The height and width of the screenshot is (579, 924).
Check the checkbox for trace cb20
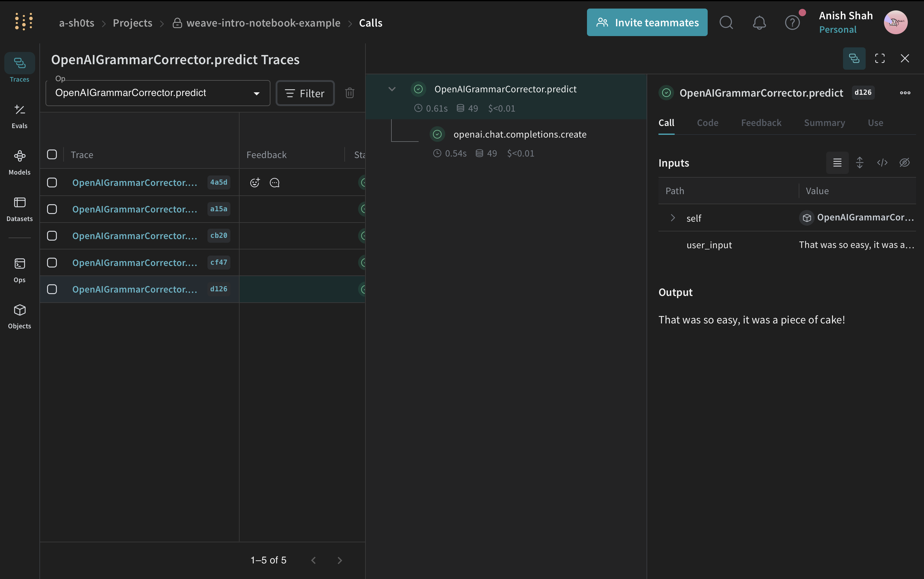tap(52, 235)
